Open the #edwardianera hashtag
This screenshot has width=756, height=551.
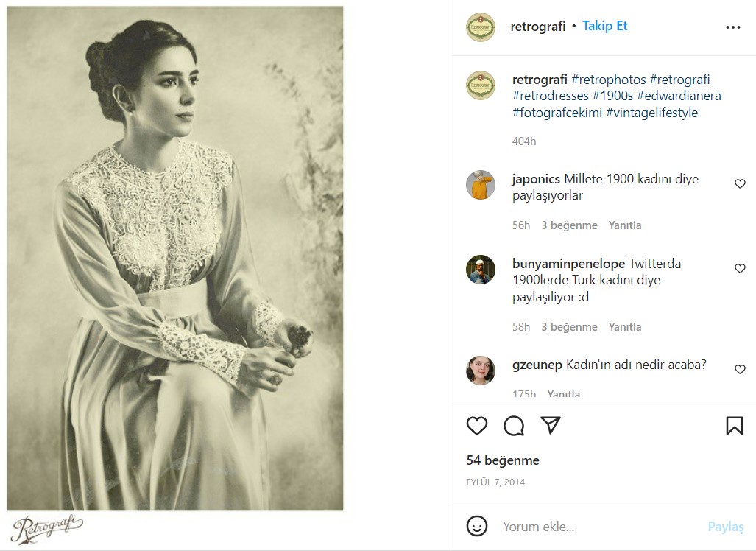[x=679, y=96]
